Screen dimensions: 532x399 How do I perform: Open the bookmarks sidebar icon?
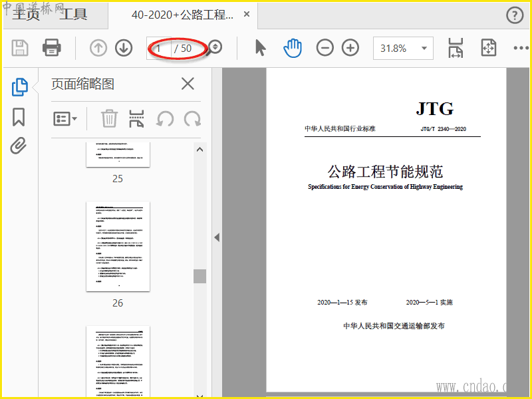[19, 117]
